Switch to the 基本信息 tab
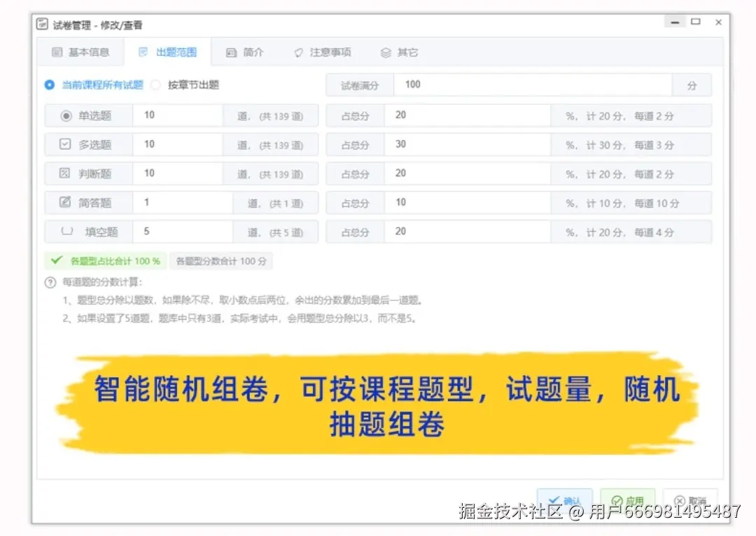Screen dimensions: 756x536 tap(80, 52)
